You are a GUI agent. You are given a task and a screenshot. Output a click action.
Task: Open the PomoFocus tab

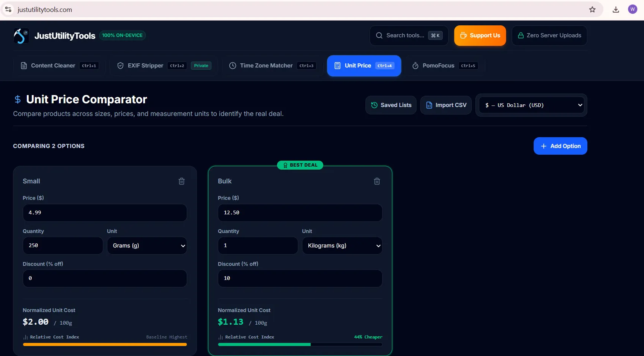click(x=444, y=66)
